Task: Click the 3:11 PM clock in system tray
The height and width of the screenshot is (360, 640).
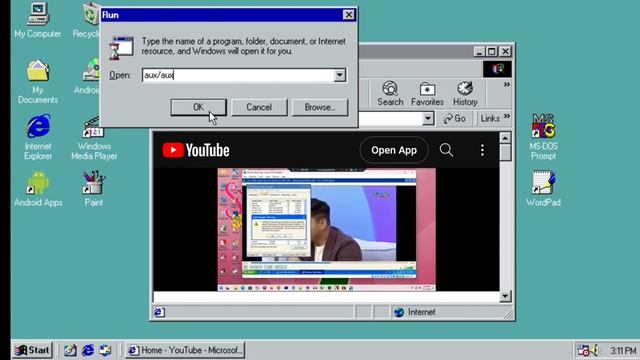Action: 623,351
